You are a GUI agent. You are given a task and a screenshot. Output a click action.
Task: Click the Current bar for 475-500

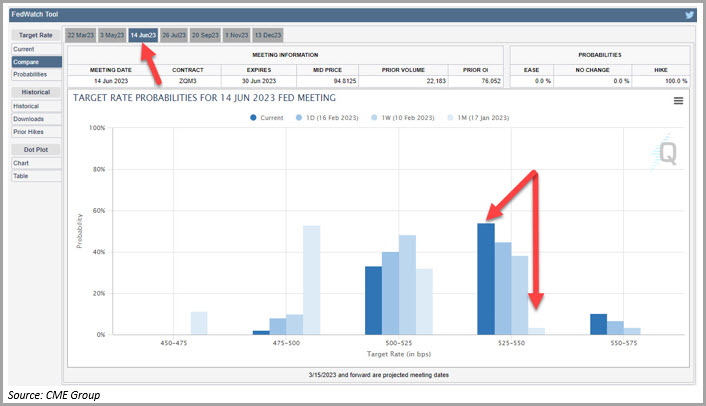point(261,333)
